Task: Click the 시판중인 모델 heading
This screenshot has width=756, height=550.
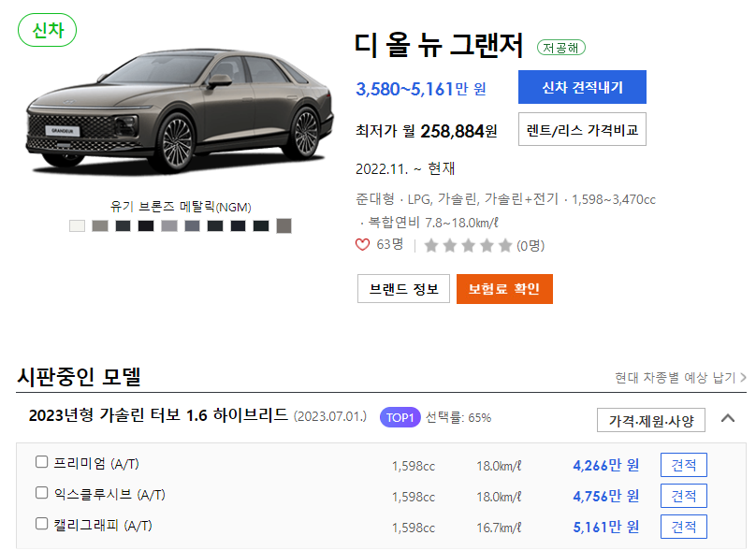Action: coord(79,376)
